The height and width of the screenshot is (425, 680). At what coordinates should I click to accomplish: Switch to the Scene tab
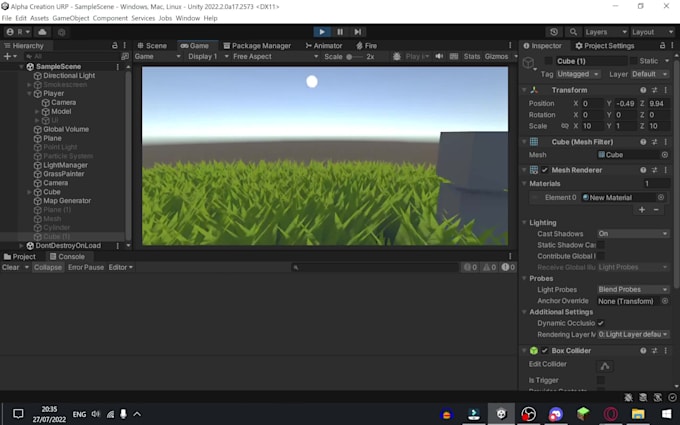pyautogui.click(x=152, y=46)
